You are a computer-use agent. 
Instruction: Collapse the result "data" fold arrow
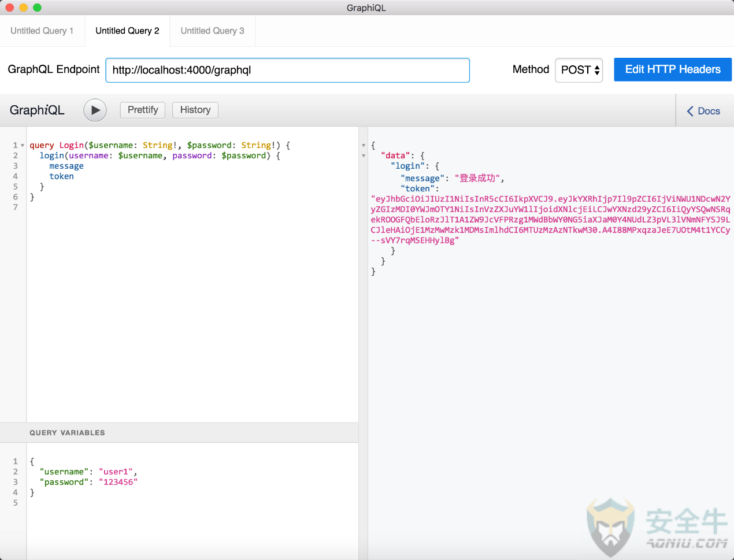pos(364,156)
